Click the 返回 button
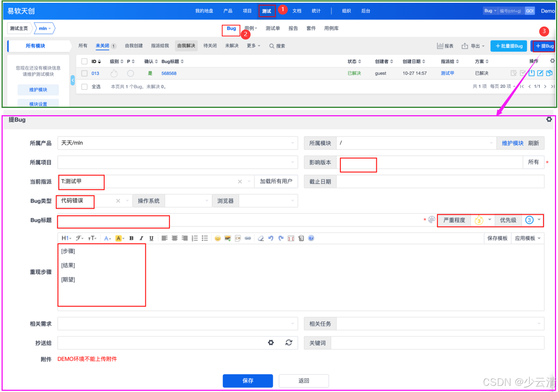 [x=304, y=380]
